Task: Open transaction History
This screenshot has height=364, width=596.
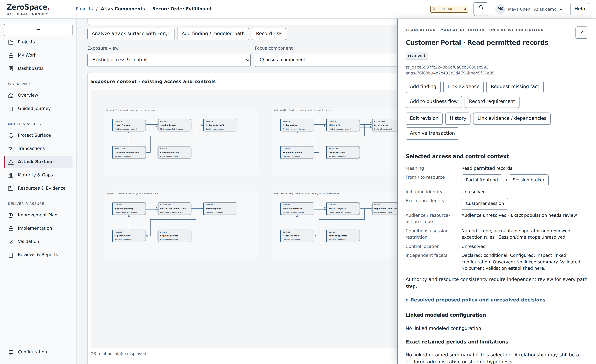Action: (x=458, y=118)
